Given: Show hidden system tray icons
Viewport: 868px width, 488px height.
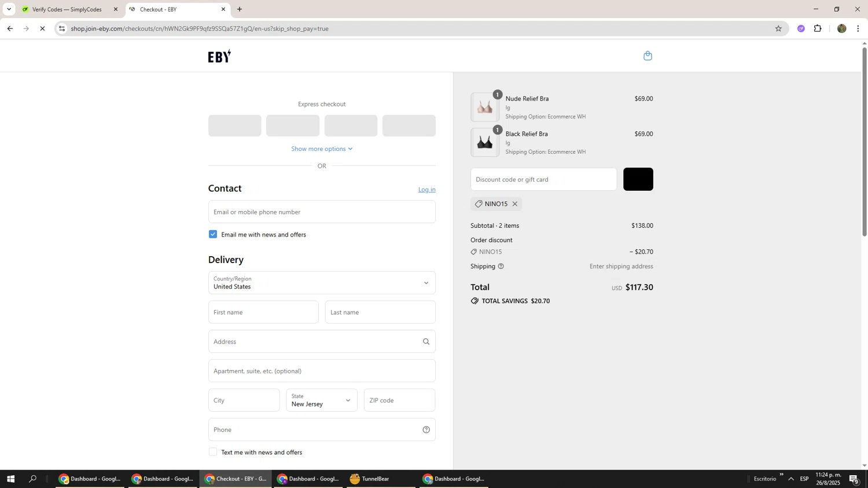Looking at the screenshot, I should pyautogui.click(x=791, y=479).
